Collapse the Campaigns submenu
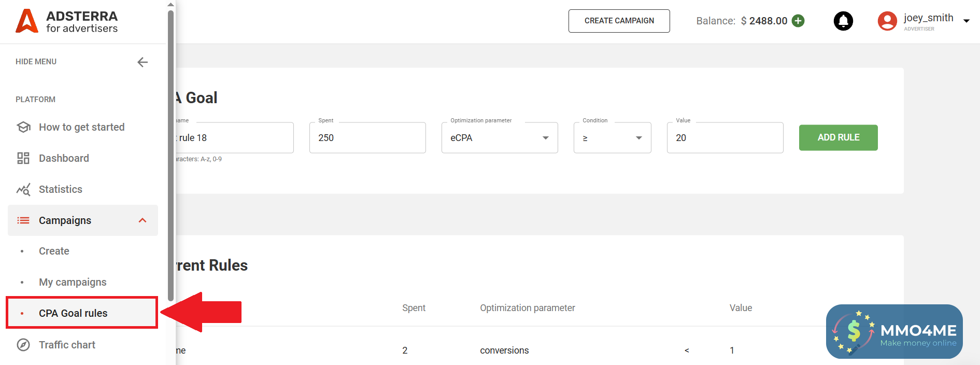 143,220
